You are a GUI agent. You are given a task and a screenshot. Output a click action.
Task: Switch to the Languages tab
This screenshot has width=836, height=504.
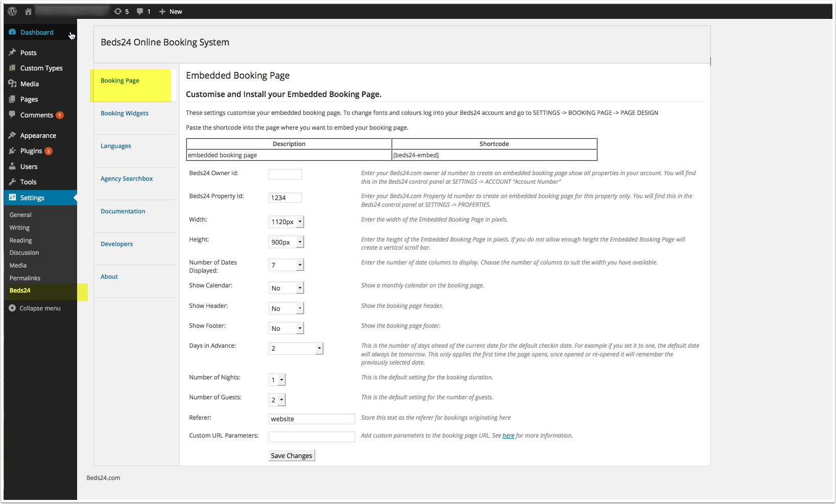(x=116, y=146)
